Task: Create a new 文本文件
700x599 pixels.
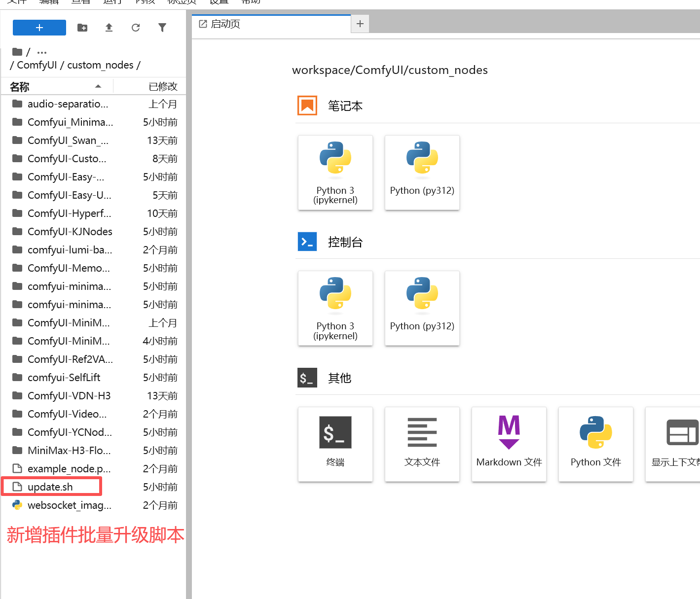Action: click(x=422, y=444)
